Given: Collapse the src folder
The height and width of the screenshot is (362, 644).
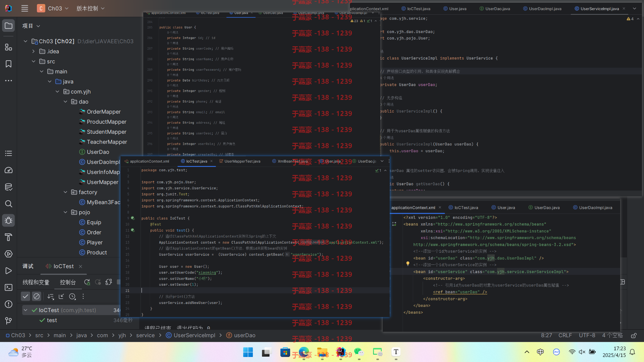Looking at the screenshot, I should 34,61.
